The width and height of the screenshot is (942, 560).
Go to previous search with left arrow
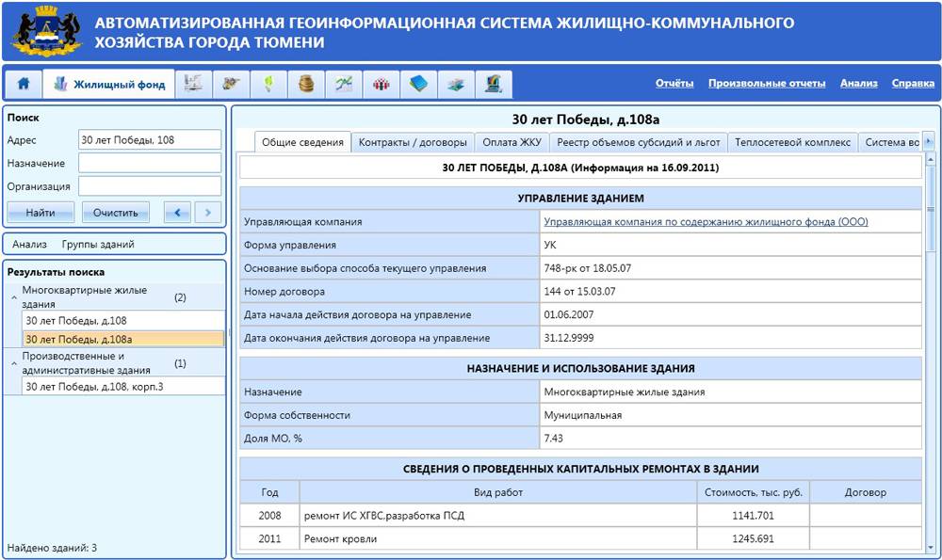coord(177,213)
